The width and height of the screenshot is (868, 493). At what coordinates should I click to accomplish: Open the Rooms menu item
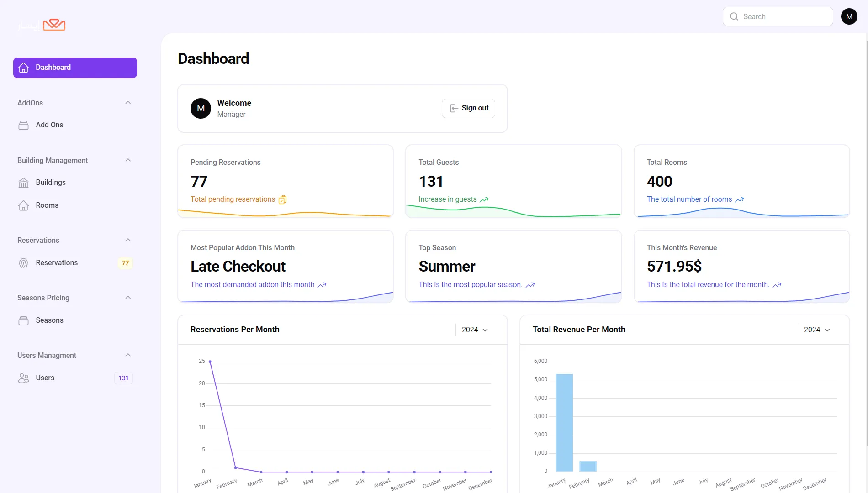click(x=47, y=205)
